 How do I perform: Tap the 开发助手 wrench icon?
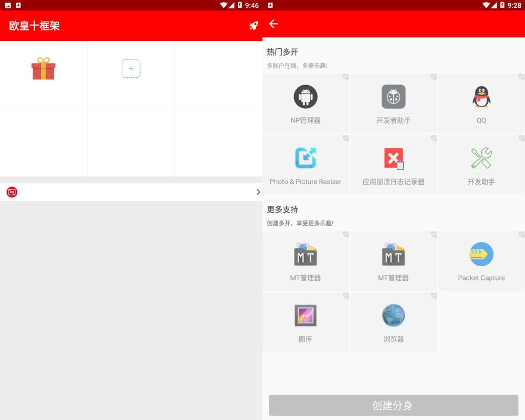(481, 157)
